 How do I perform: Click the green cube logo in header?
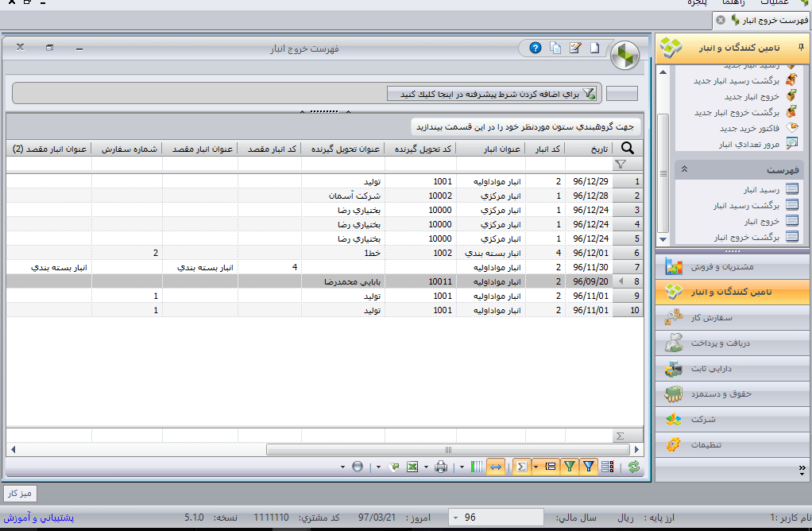pos(625,55)
